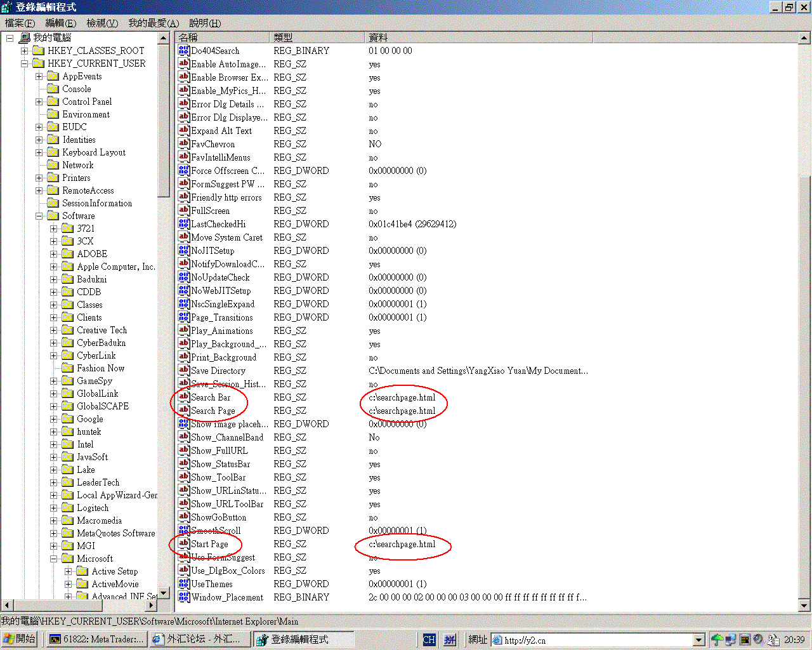Click the ActiveMovie folder icon
The height and width of the screenshot is (650, 812).
(x=82, y=584)
